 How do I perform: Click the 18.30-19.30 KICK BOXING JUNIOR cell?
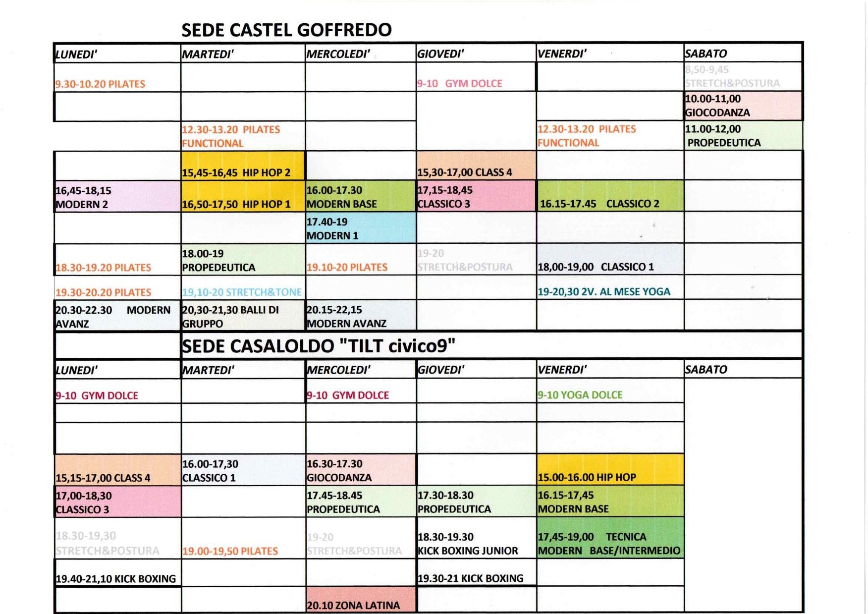[x=476, y=538]
